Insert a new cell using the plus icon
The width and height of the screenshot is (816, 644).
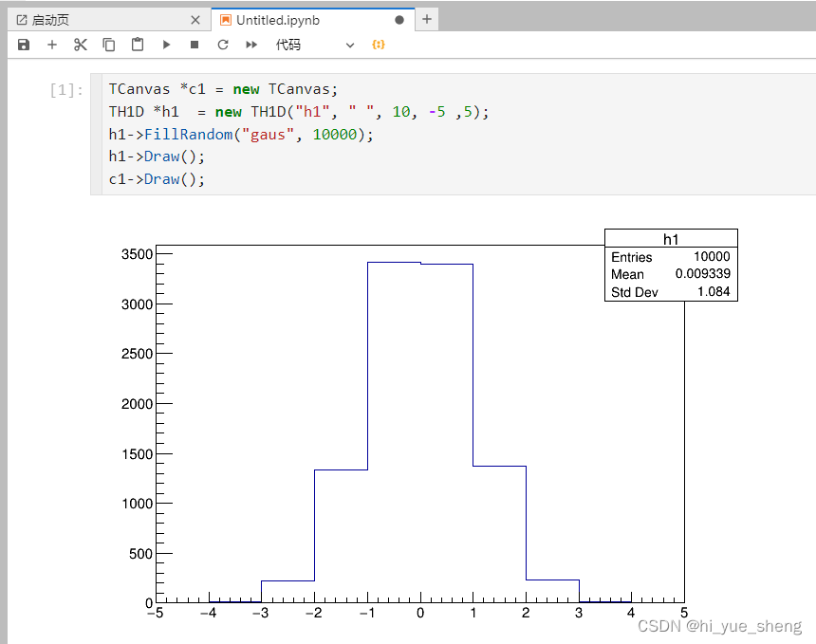coord(51,44)
